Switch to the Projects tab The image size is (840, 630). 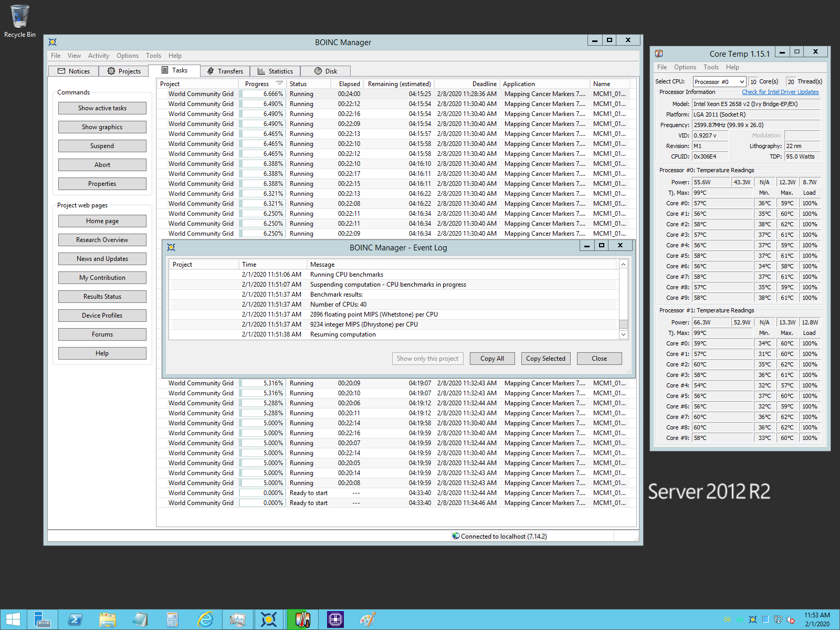[x=124, y=71]
